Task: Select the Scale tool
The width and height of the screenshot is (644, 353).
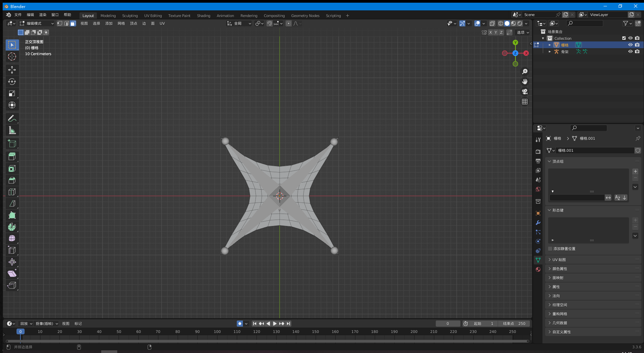Action: tap(12, 93)
